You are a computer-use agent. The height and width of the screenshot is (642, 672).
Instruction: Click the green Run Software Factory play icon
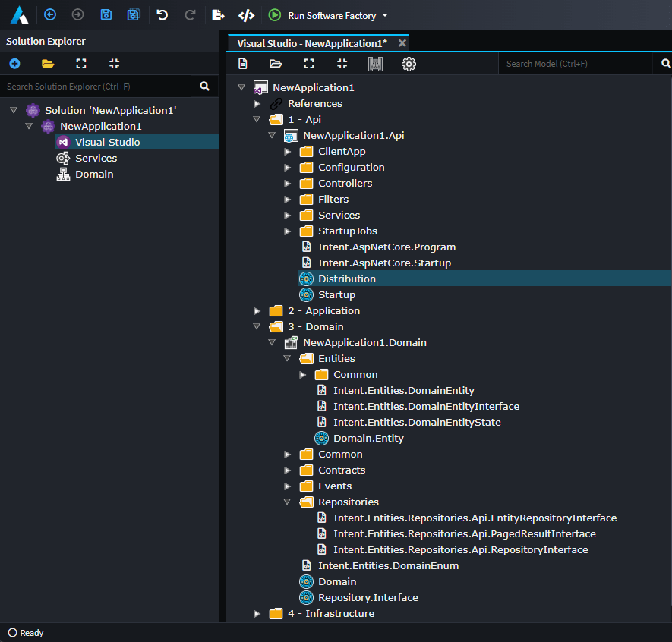[x=275, y=15]
